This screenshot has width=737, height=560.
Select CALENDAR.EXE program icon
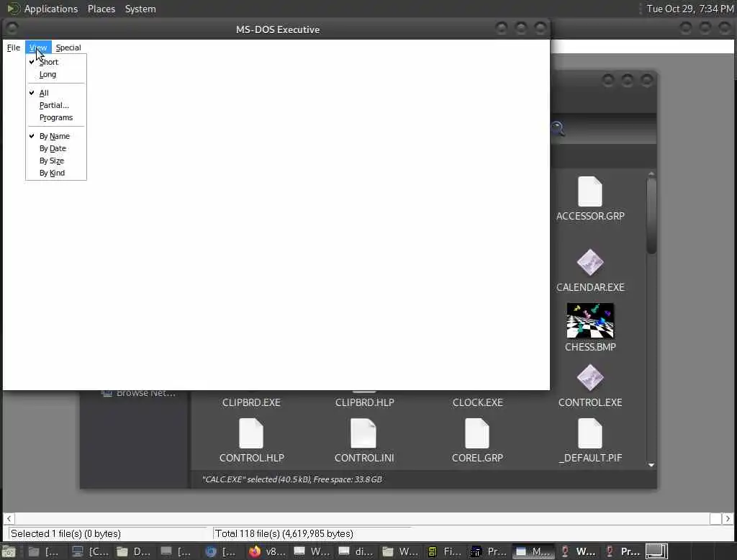tap(590, 263)
